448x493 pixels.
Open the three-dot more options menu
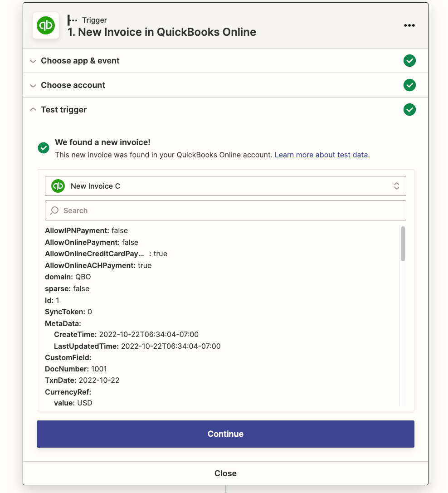(409, 25)
